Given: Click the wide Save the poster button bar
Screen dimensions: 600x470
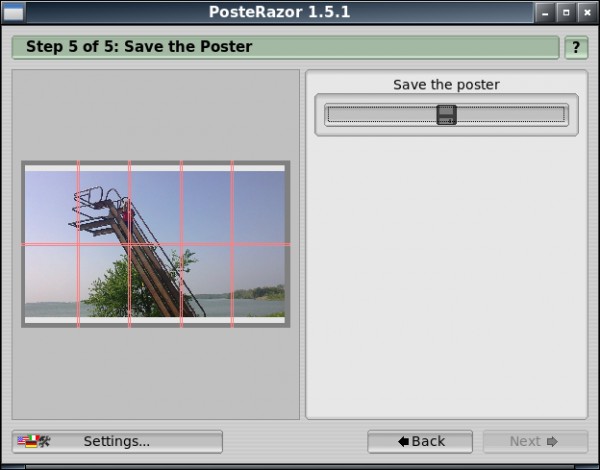Looking at the screenshot, I should [x=446, y=115].
